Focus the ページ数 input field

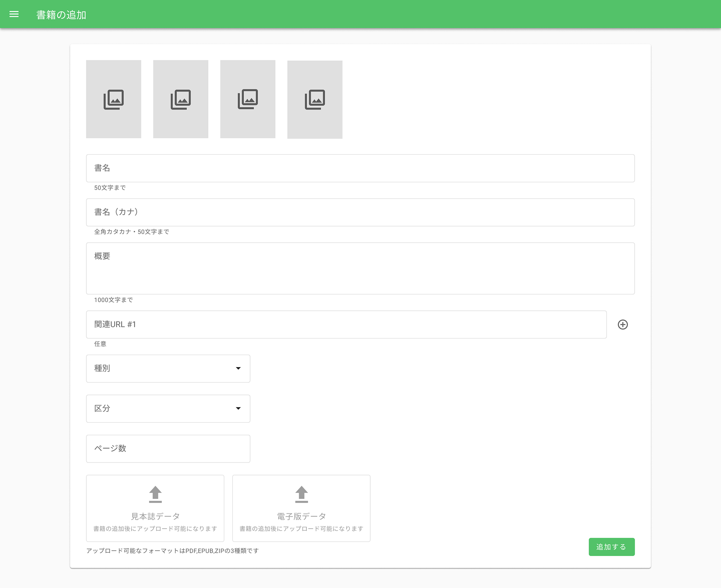click(168, 449)
